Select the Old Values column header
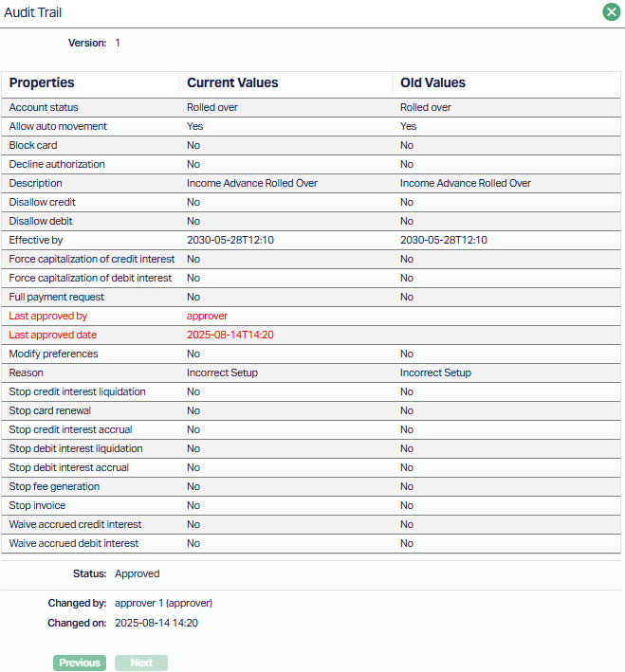This screenshot has height=672, width=625. coord(432,82)
